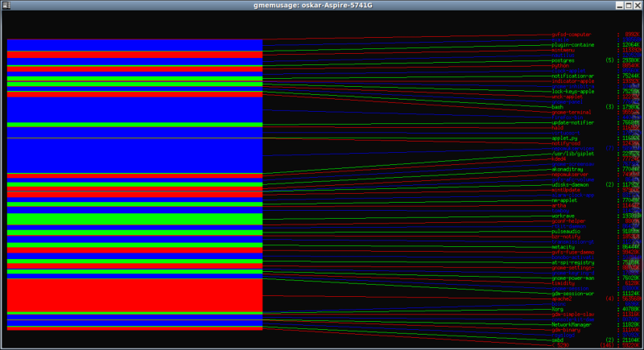Select the /usr/lib/giplet process label

[x=572, y=154]
